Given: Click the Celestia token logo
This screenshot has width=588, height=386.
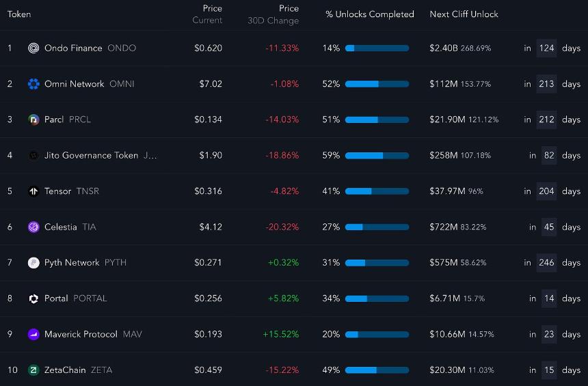Looking at the screenshot, I should pyautogui.click(x=34, y=227).
